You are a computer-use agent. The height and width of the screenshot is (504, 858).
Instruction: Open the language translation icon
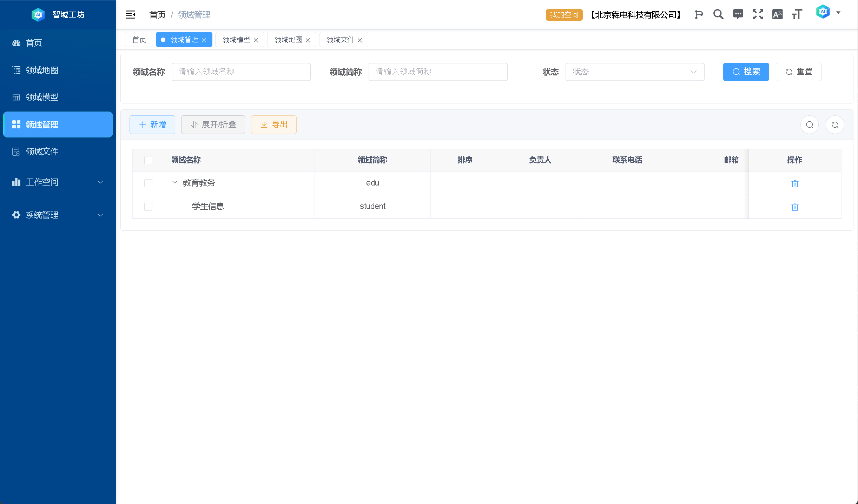(x=777, y=14)
